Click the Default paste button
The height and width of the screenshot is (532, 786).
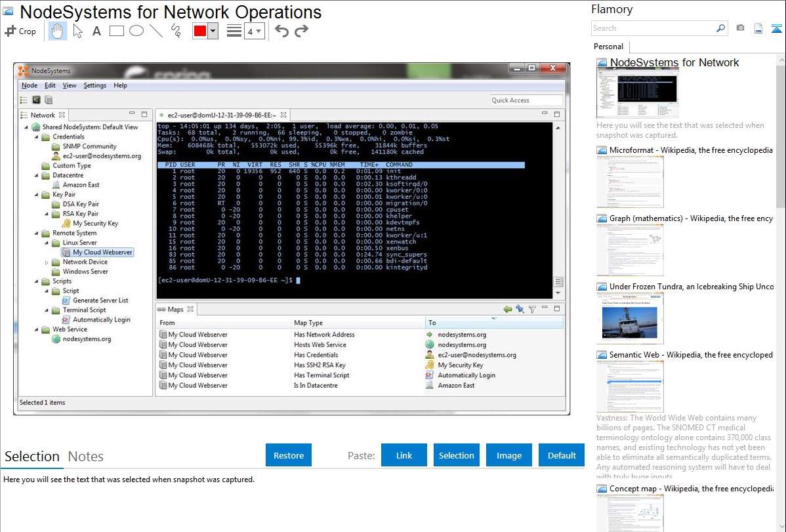[x=562, y=455]
